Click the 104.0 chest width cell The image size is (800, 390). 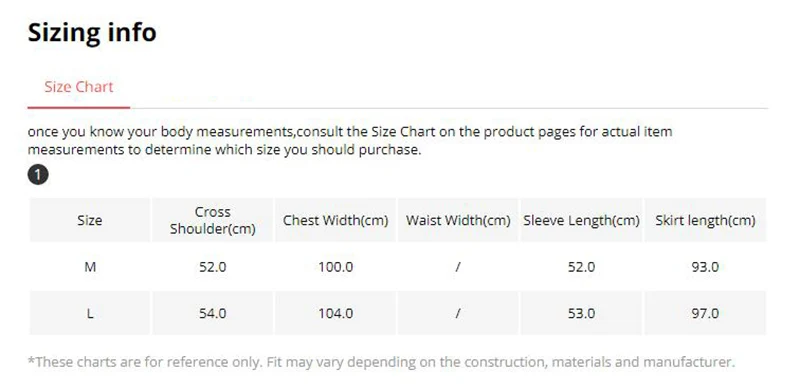336,313
